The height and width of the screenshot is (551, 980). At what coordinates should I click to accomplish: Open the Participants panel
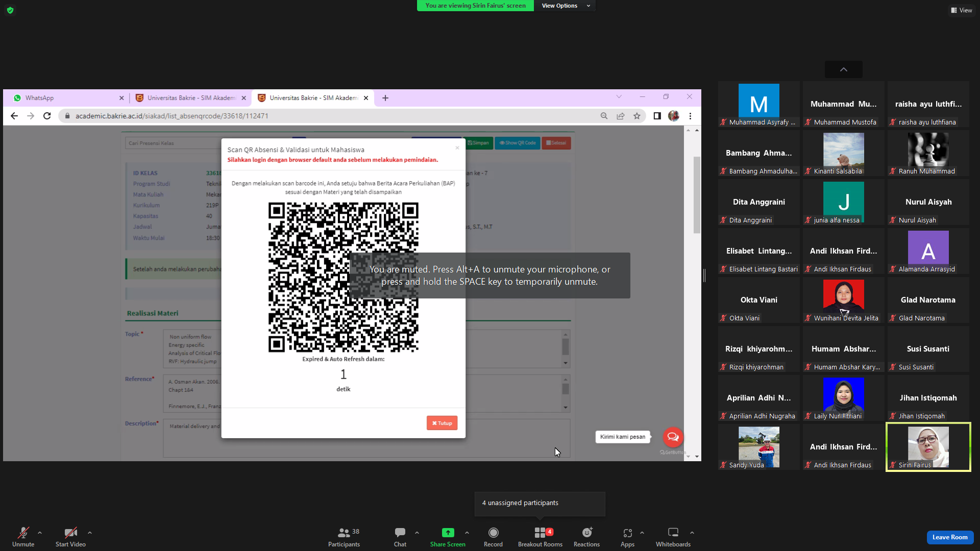tap(344, 537)
